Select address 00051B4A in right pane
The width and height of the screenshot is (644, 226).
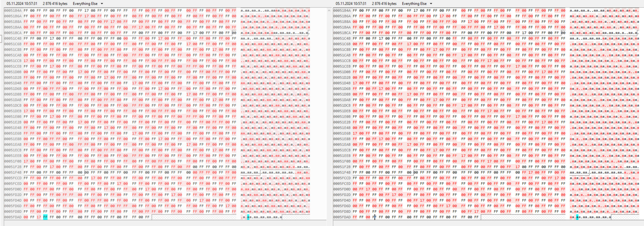coord(342,11)
